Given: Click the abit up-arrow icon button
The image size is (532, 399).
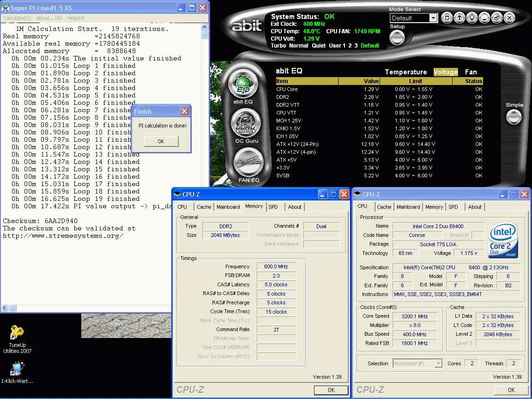Looking at the screenshot, I should pos(459,18).
